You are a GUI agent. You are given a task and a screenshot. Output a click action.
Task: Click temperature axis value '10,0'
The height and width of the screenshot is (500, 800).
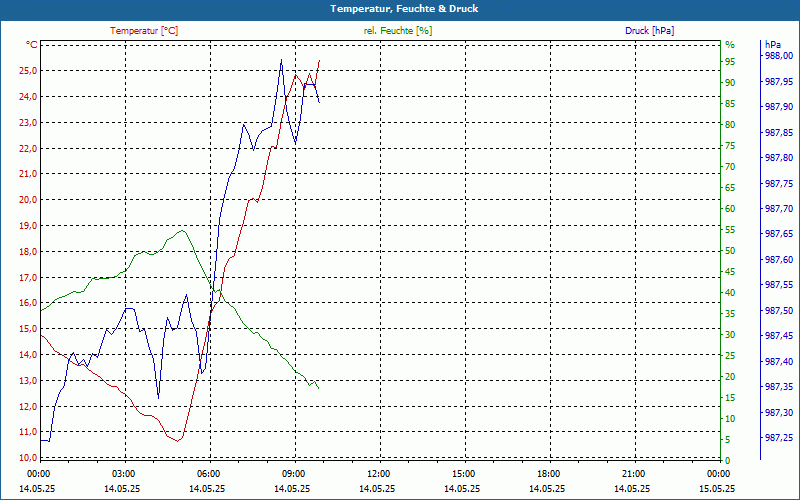28,458
